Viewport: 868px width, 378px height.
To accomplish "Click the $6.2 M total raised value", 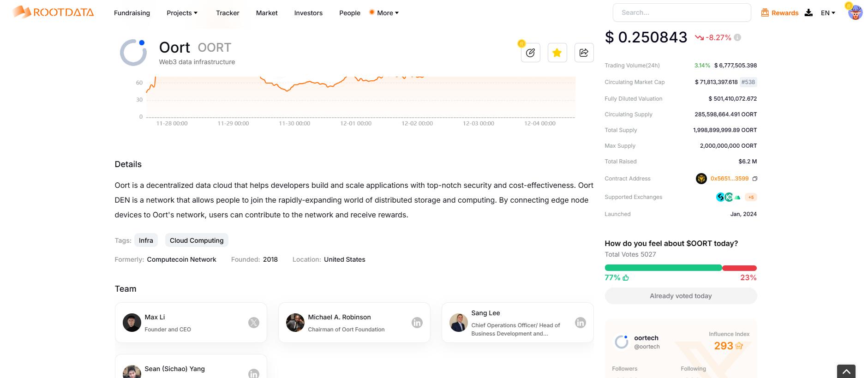I will tap(748, 162).
